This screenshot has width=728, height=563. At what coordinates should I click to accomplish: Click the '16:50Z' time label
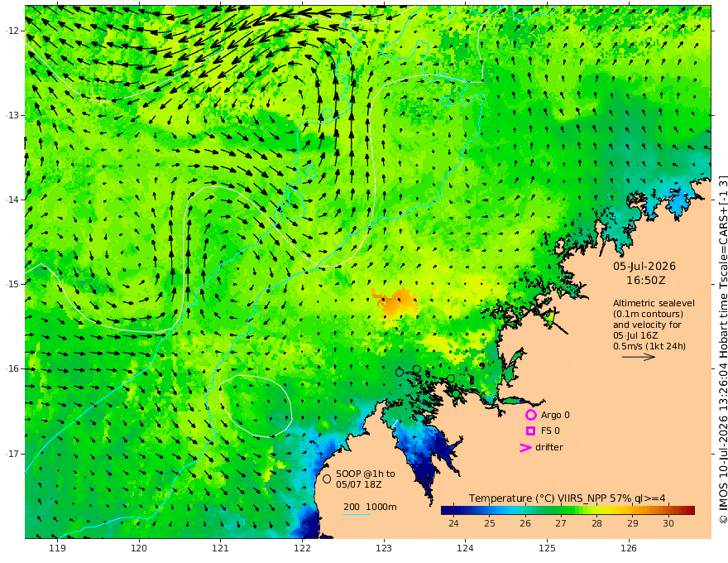pyautogui.click(x=646, y=281)
